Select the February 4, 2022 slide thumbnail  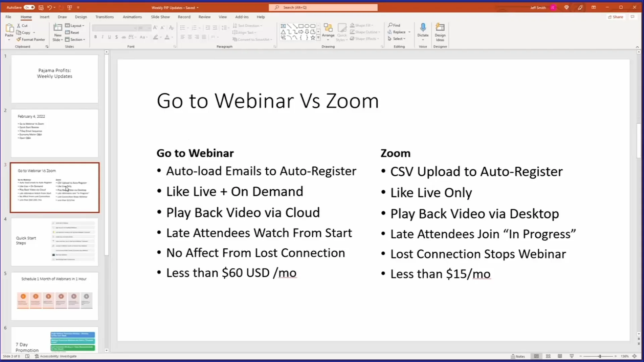click(x=55, y=133)
